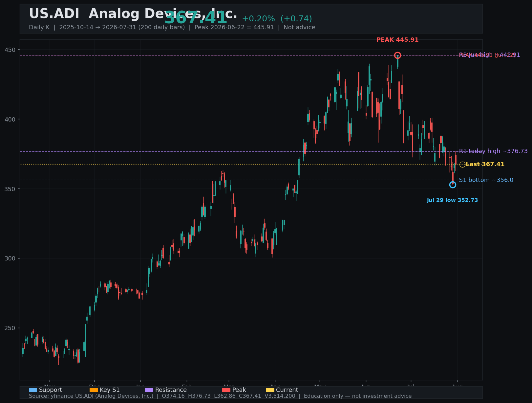Screen dimensions: 532x403
Task: Click the yellow Current legend swatch
Action: [x=270, y=390]
